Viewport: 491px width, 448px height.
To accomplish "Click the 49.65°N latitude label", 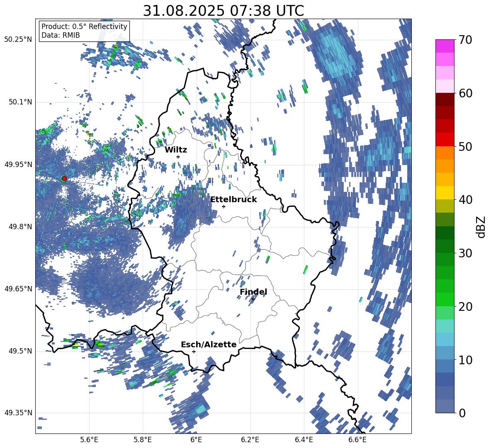I will coord(18,289).
